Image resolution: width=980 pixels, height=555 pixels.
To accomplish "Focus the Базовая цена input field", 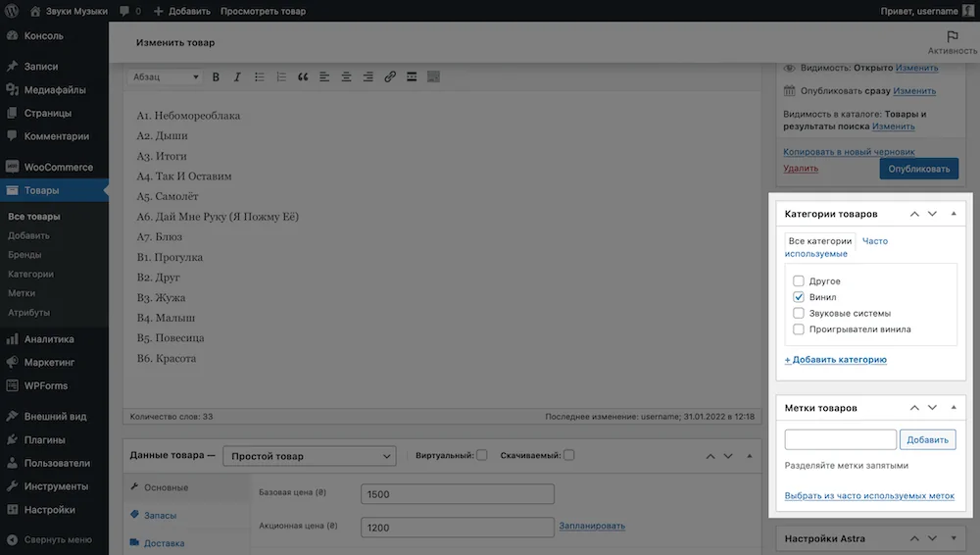I will click(458, 494).
